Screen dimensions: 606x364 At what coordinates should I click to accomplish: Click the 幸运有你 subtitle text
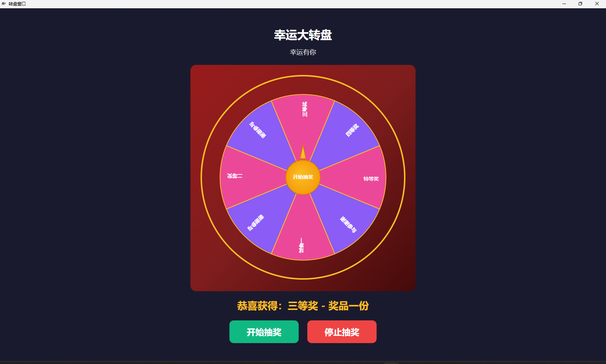[x=303, y=52]
